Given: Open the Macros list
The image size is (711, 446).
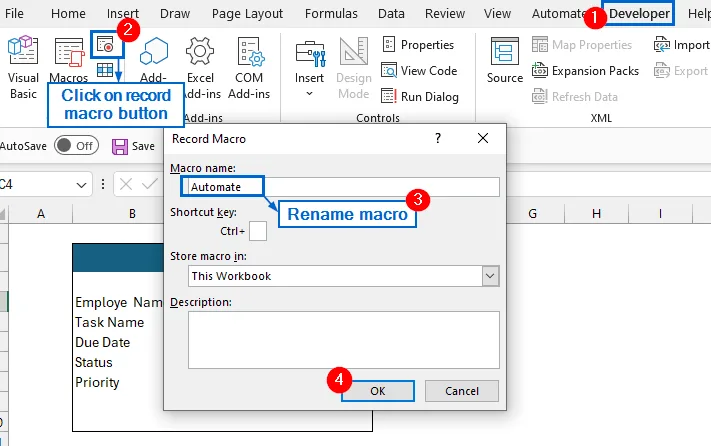Looking at the screenshot, I should (x=69, y=60).
